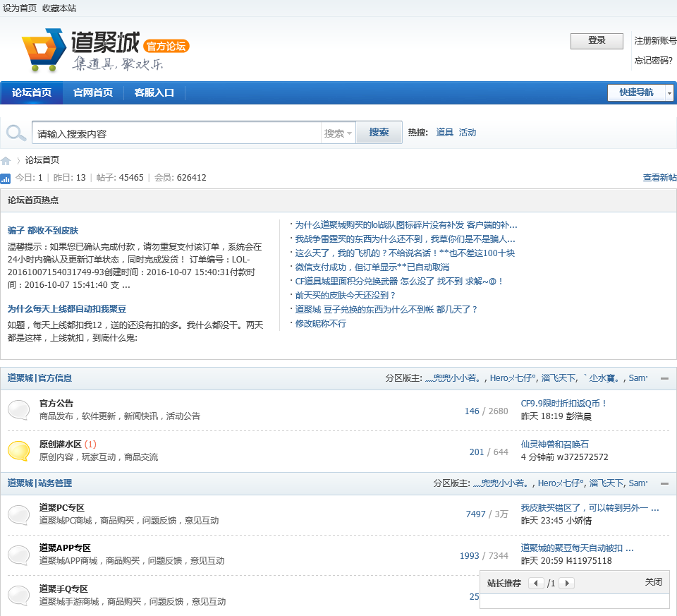Open post 微信支付成功，但订单显示已自动取消
The image size is (677, 616).
(x=372, y=267)
